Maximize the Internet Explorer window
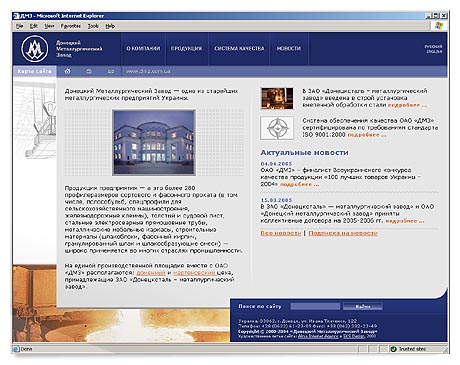The image size is (460, 365). tap(436, 16)
